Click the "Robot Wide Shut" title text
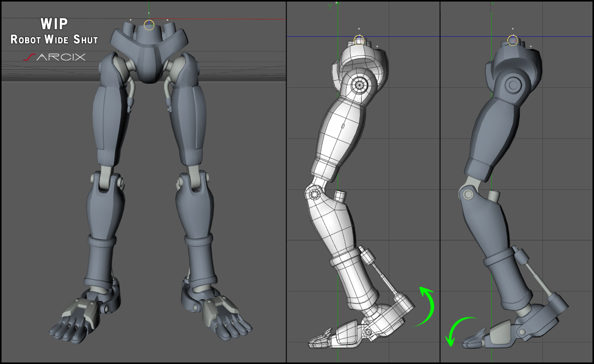 pyautogui.click(x=54, y=39)
